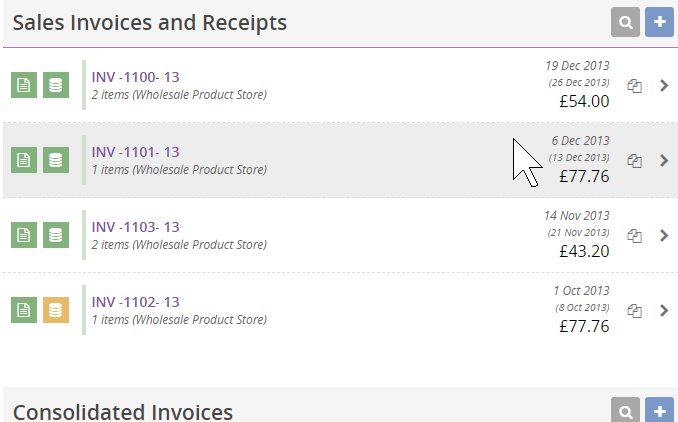Viewport: 678px width, 422px height.
Task: Expand INV -1103- 13 with right chevron
Action: click(x=664, y=236)
